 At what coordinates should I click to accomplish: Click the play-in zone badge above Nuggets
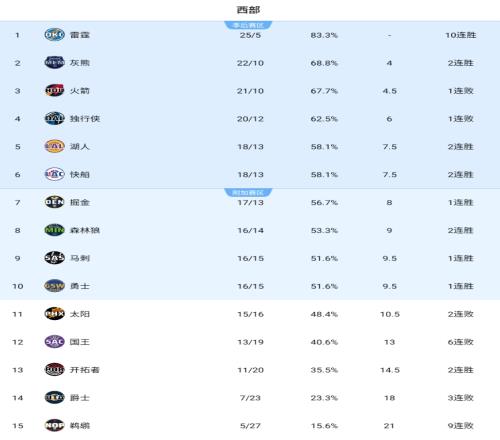[x=248, y=193]
